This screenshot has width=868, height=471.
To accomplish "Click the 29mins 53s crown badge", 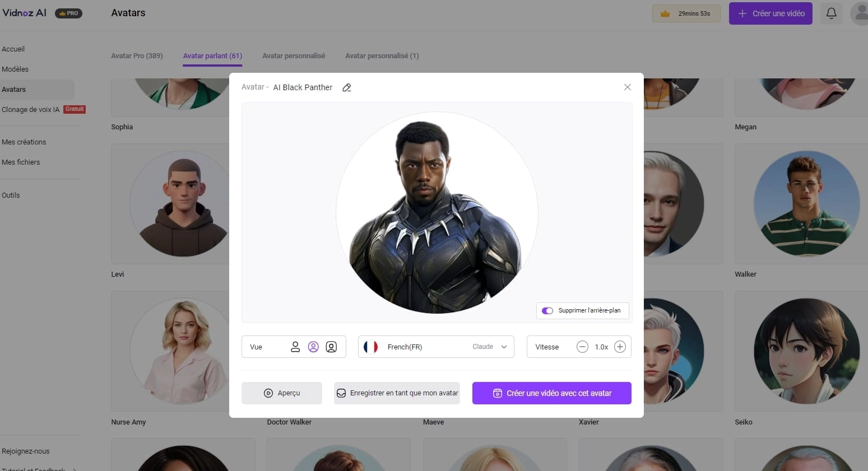I will (686, 13).
